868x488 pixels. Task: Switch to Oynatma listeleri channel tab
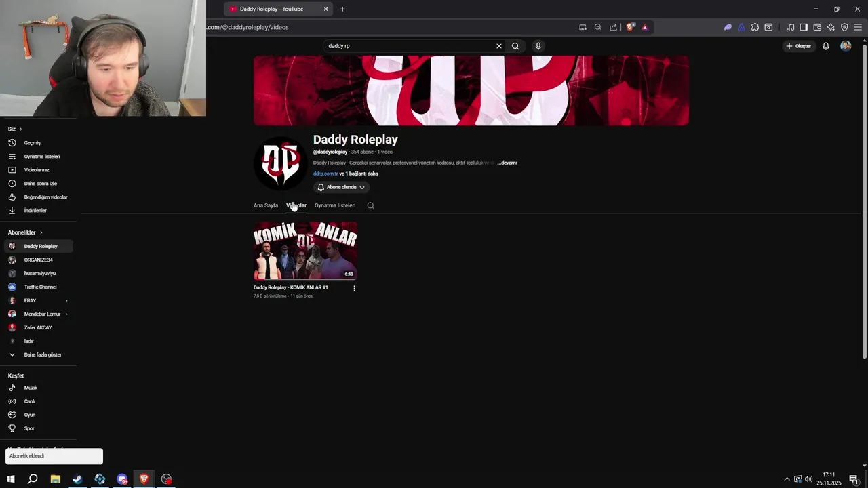pyautogui.click(x=335, y=205)
